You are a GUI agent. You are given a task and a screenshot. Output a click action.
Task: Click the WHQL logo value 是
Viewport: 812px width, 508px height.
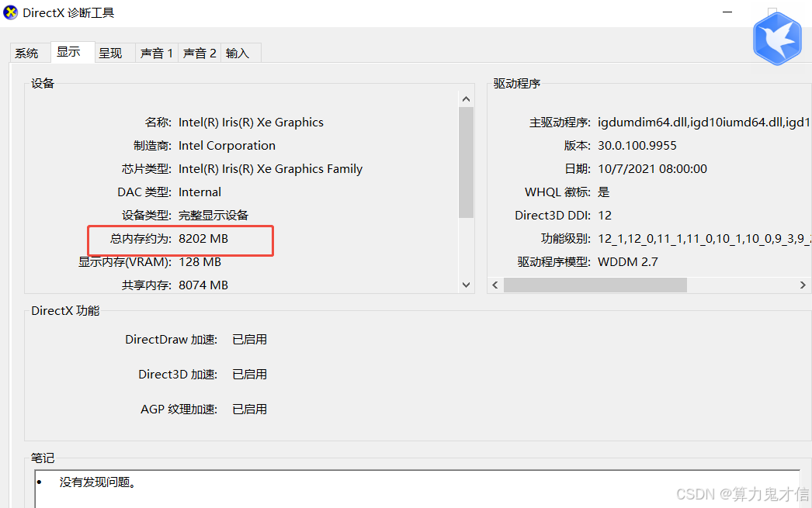(x=604, y=192)
